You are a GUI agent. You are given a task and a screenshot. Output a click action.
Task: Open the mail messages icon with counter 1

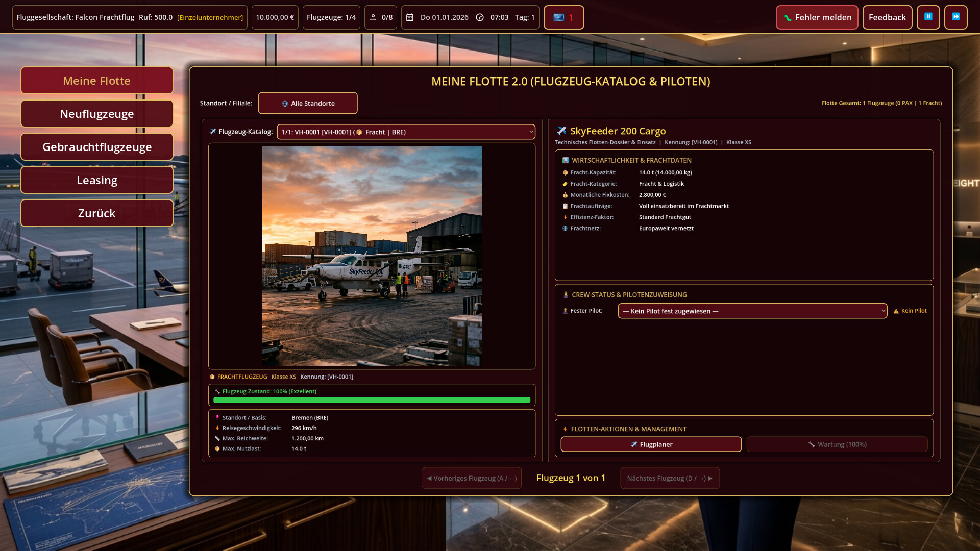pos(563,17)
